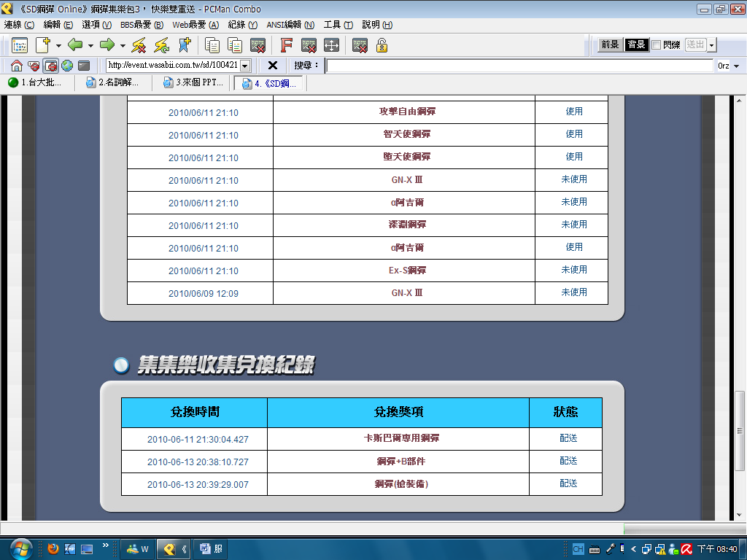Click the X stop button by address
Image resolution: width=747 pixels, height=560 pixels.
pos(273,65)
